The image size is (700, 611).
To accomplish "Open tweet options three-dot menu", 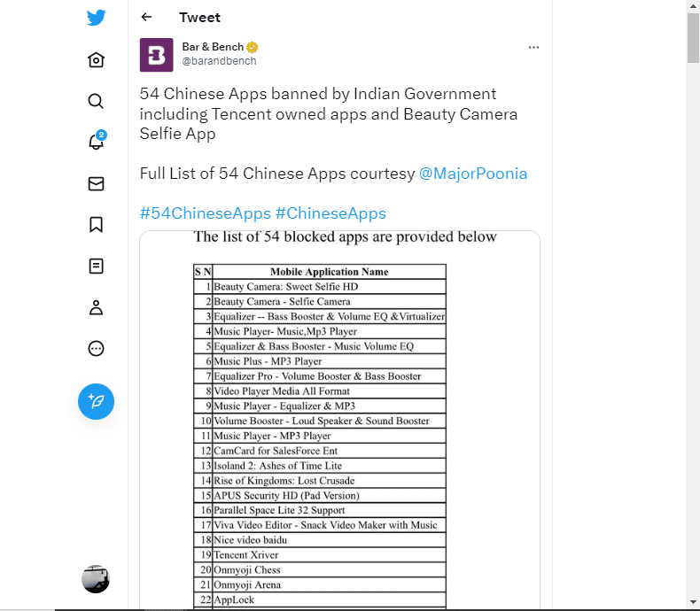I will [x=533, y=47].
